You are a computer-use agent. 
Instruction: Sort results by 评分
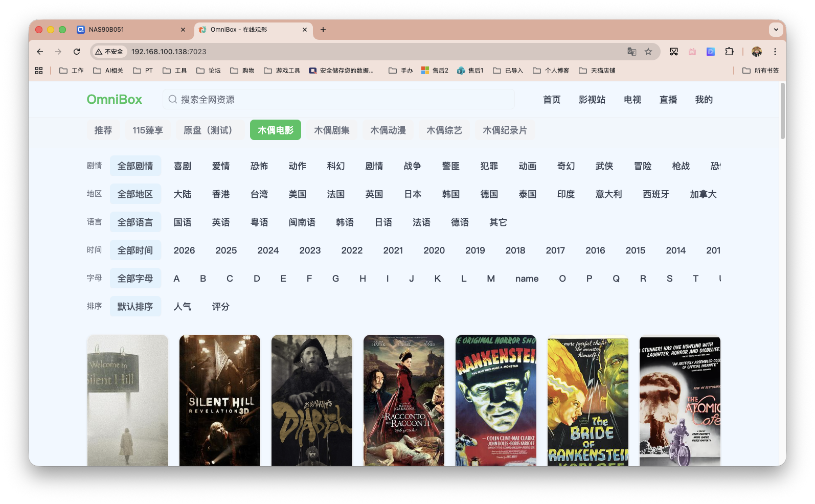pos(221,307)
